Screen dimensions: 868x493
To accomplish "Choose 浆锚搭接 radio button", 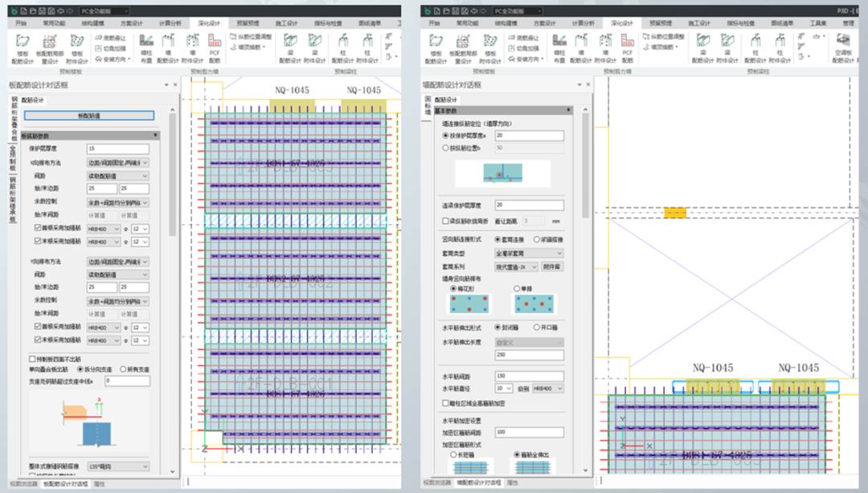I will pyautogui.click(x=537, y=239).
